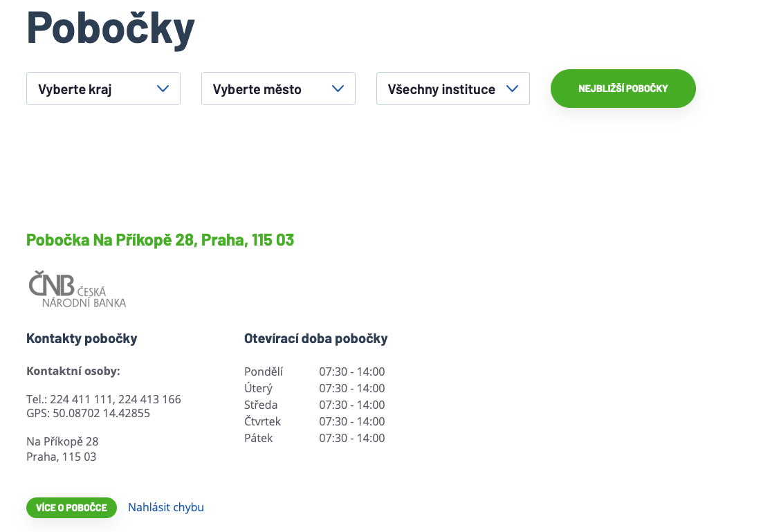The width and height of the screenshot is (761, 532).
Task: Open the "Vyberte kraj" region dropdown
Action: point(103,89)
